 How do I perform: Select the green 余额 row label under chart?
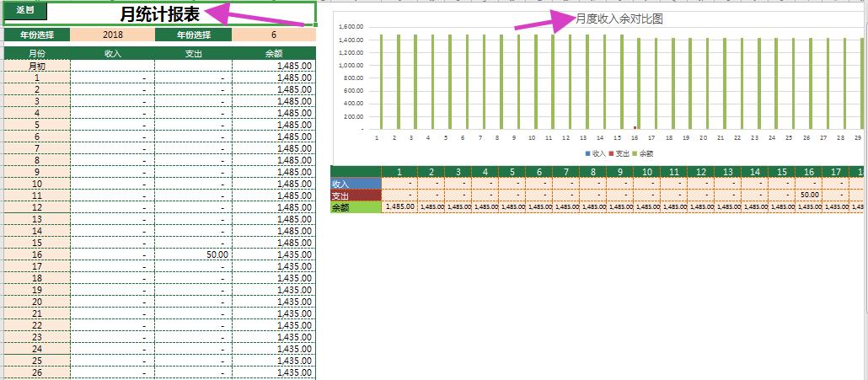[356, 207]
